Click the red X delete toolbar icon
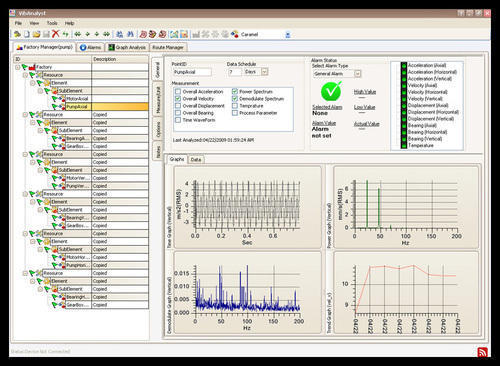This screenshot has width=500, height=366. (x=55, y=34)
